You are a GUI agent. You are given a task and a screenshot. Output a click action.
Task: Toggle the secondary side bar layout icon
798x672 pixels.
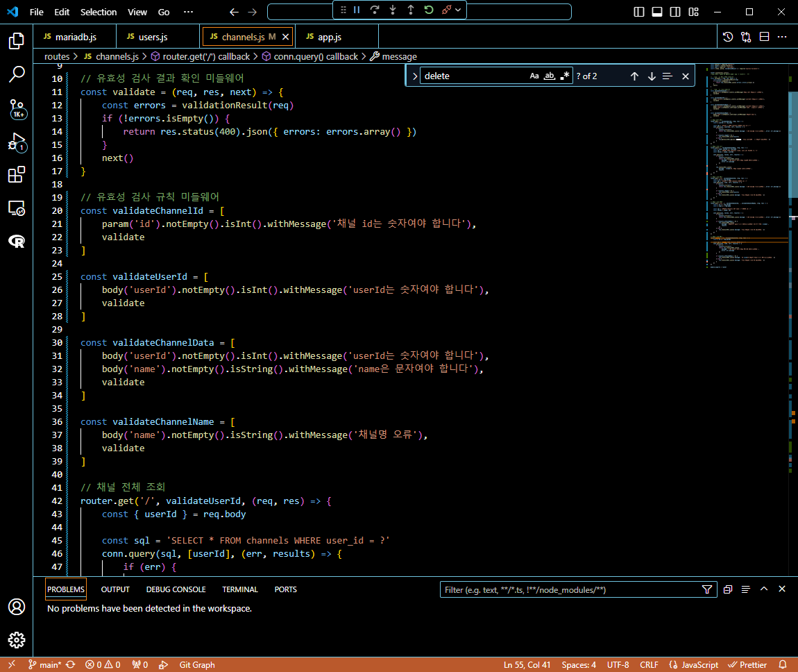point(675,12)
